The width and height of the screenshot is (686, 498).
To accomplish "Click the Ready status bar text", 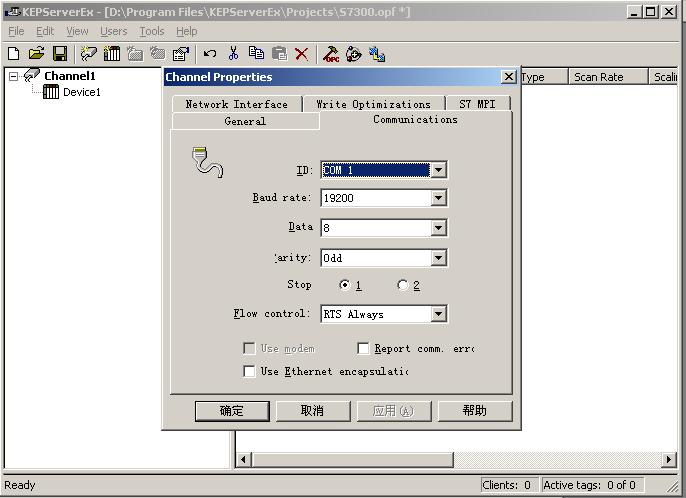I will click(20, 485).
